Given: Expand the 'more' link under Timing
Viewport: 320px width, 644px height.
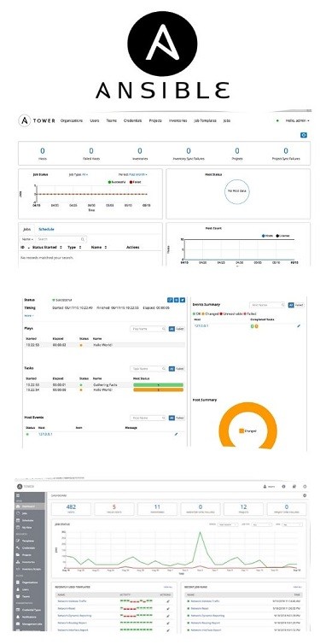Looking at the screenshot, I should (29, 315).
